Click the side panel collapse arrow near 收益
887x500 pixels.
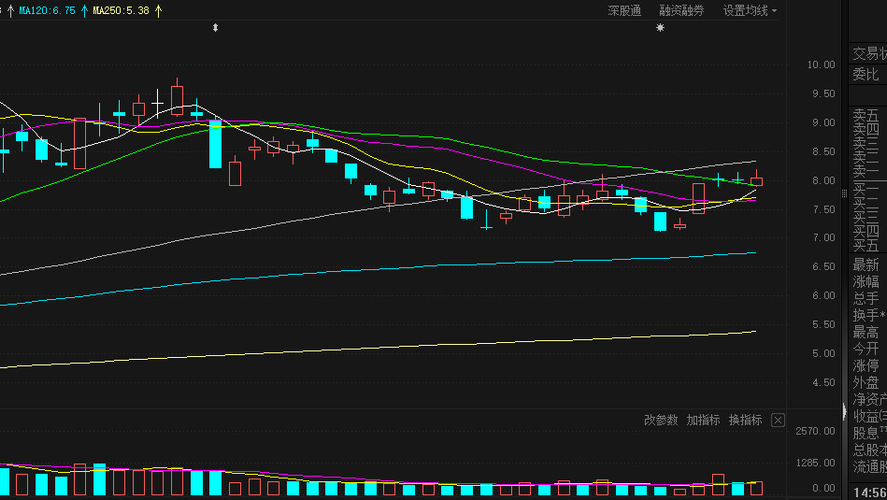pos(844,411)
